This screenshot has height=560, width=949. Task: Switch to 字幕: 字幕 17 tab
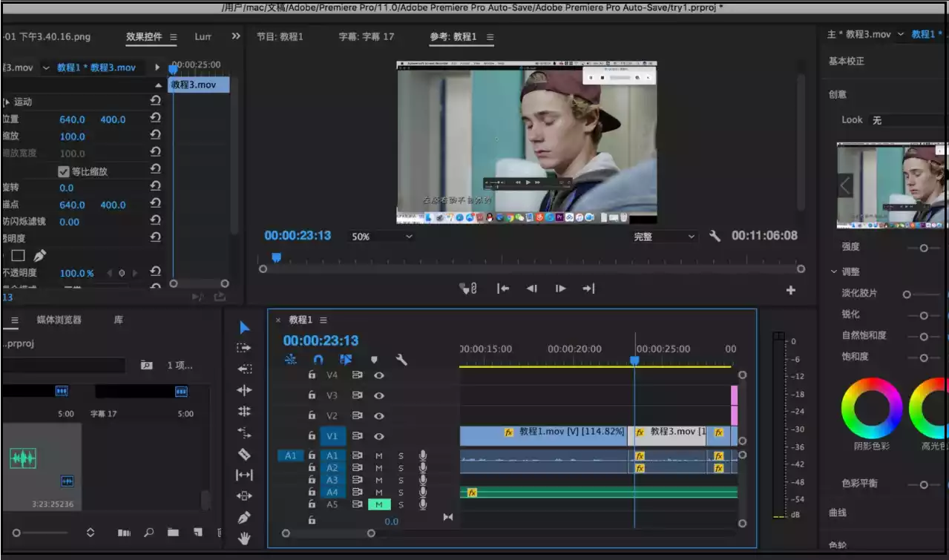(367, 36)
